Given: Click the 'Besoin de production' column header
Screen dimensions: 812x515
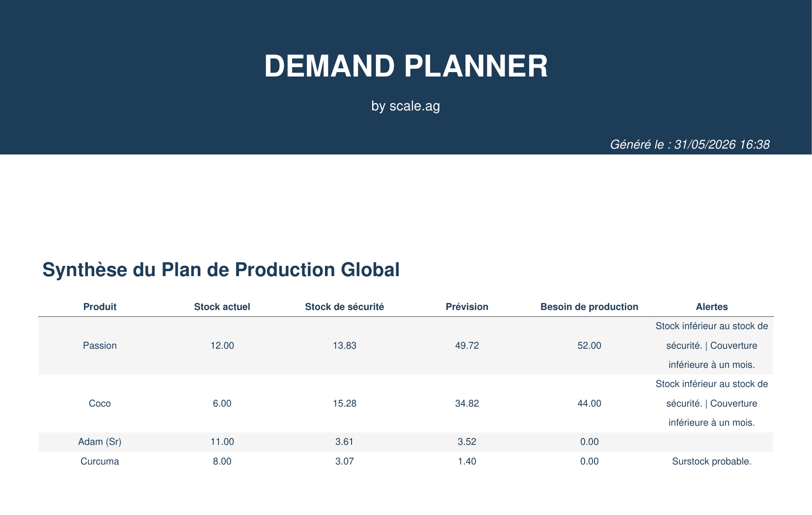Looking at the screenshot, I should (589, 307).
